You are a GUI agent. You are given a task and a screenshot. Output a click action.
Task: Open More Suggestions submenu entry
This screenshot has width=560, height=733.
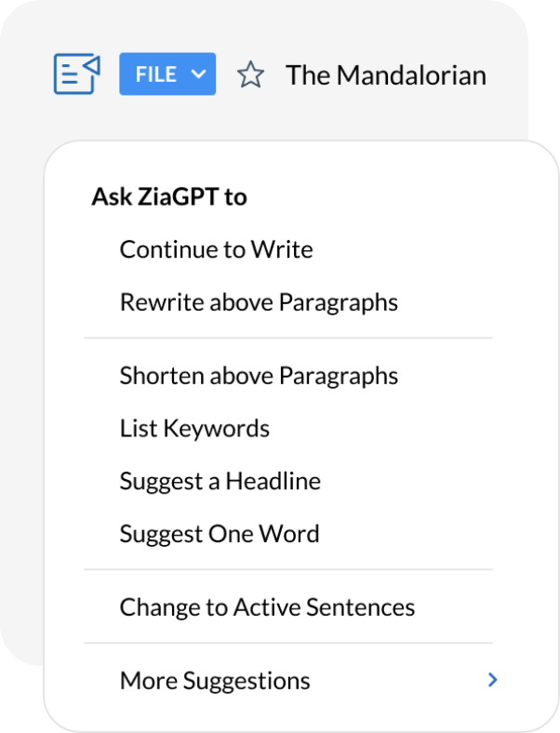pyautogui.click(x=215, y=680)
